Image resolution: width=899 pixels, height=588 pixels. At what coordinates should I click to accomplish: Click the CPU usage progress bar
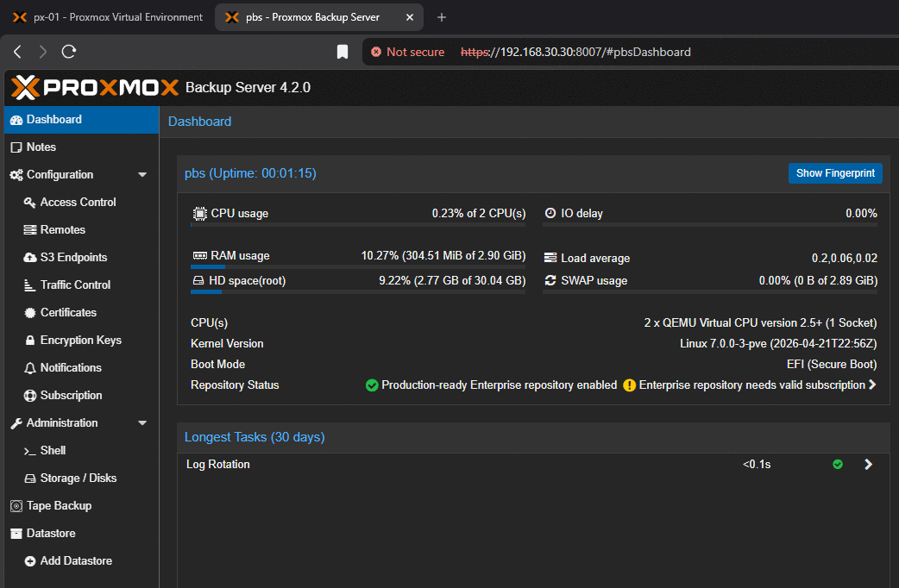[x=358, y=225]
